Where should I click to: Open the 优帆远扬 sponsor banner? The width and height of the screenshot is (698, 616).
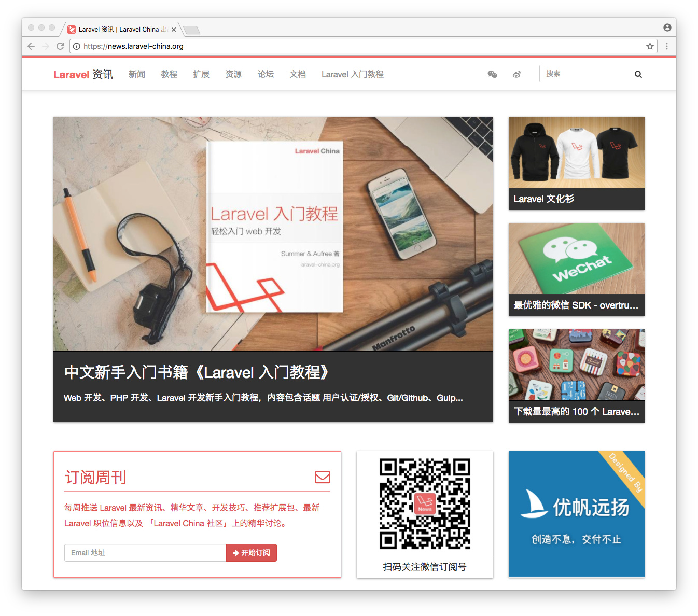[x=577, y=514]
